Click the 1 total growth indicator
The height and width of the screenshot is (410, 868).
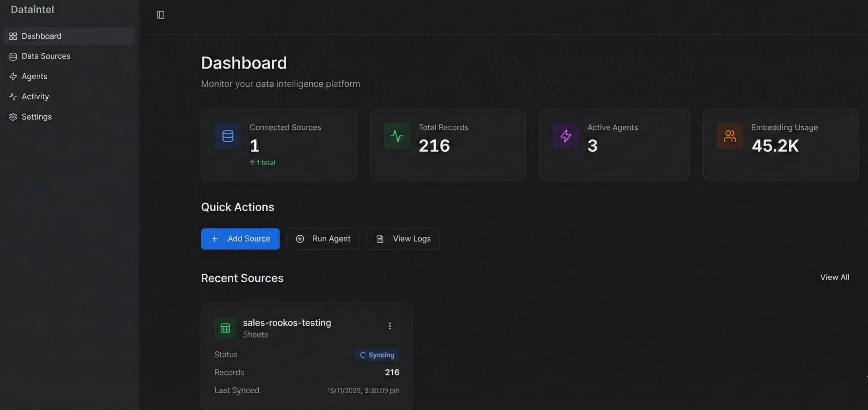263,162
